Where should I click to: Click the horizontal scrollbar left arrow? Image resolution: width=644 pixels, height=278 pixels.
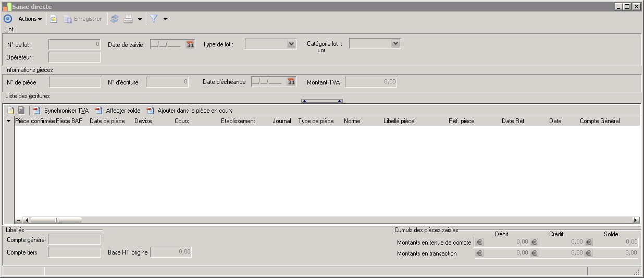tap(28, 221)
